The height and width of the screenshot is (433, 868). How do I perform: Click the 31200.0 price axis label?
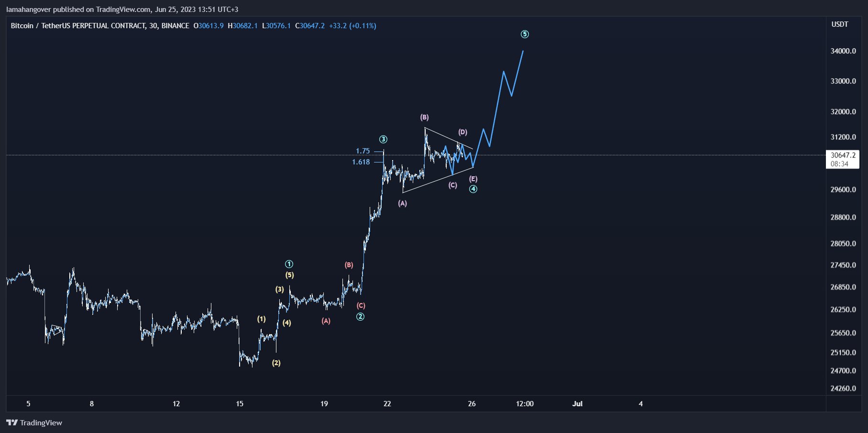pos(843,137)
